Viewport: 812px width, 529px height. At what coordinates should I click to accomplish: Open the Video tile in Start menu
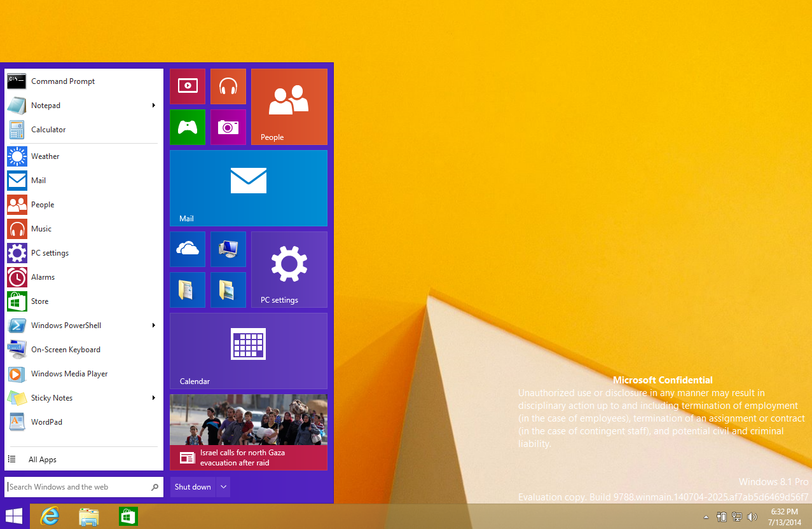188,86
